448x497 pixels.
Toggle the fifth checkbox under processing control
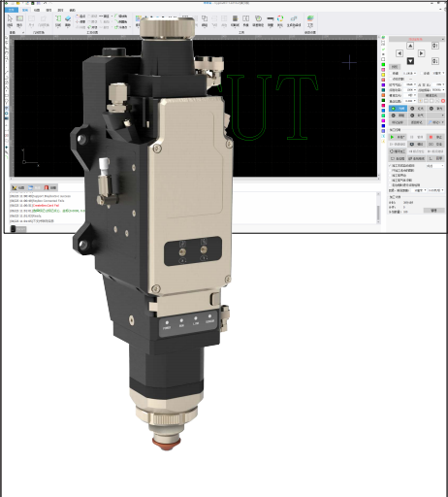(391, 185)
